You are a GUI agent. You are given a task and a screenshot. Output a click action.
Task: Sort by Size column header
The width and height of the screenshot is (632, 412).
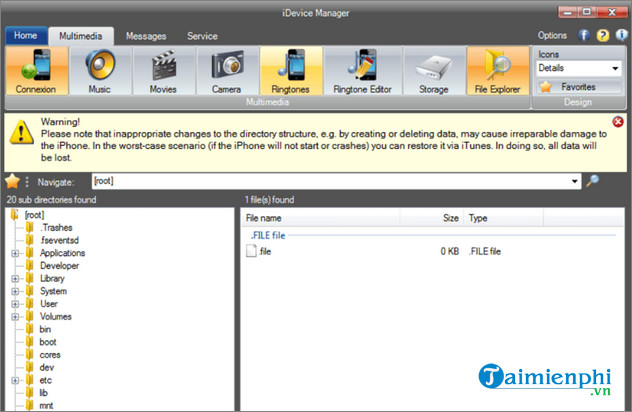coord(432,218)
